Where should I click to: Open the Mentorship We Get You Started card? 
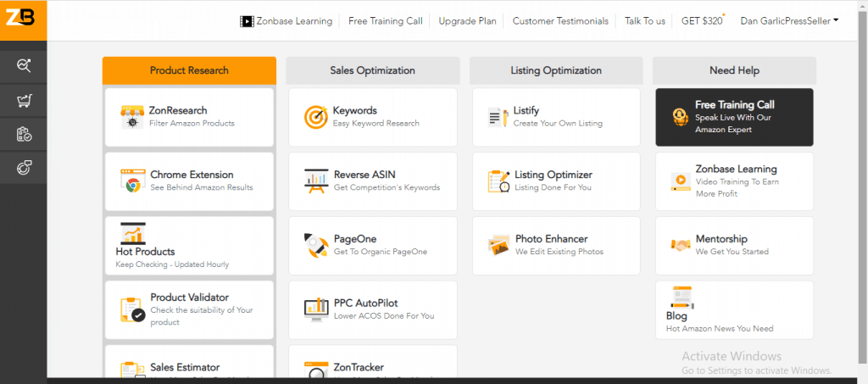pyautogui.click(x=734, y=245)
